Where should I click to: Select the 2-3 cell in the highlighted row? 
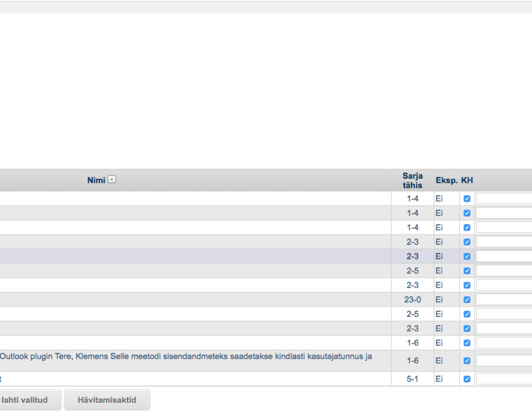click(413, 256)
